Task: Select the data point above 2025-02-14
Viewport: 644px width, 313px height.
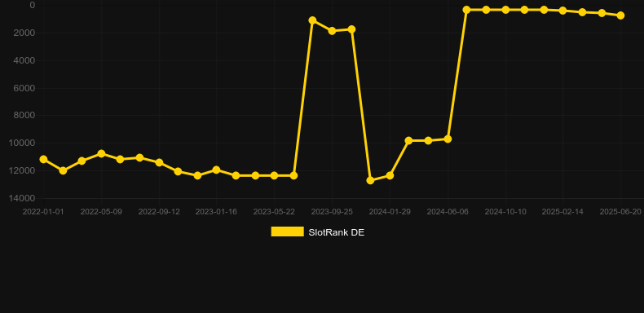Action: (x=562, y=11)
